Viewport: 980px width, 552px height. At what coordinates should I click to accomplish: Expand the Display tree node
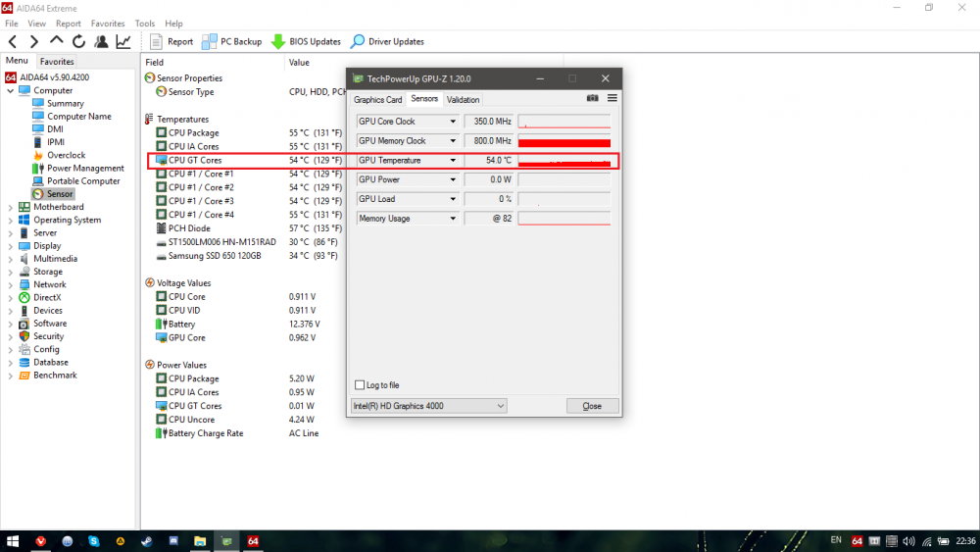11,246
